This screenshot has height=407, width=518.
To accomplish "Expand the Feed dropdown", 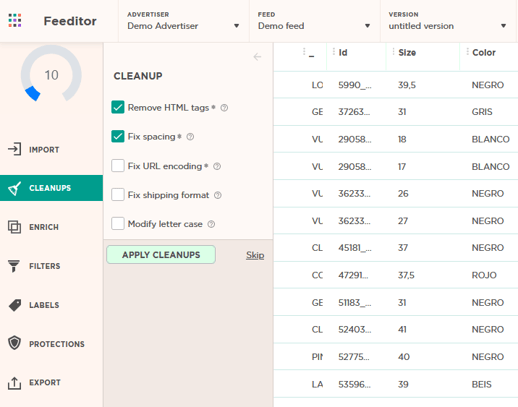I will [314, 21].
